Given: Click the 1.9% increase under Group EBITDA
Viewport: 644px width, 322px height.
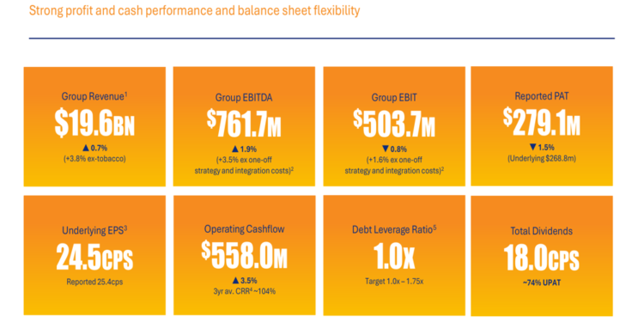Looking at the screenshot, I should click(x=244, y=149).
